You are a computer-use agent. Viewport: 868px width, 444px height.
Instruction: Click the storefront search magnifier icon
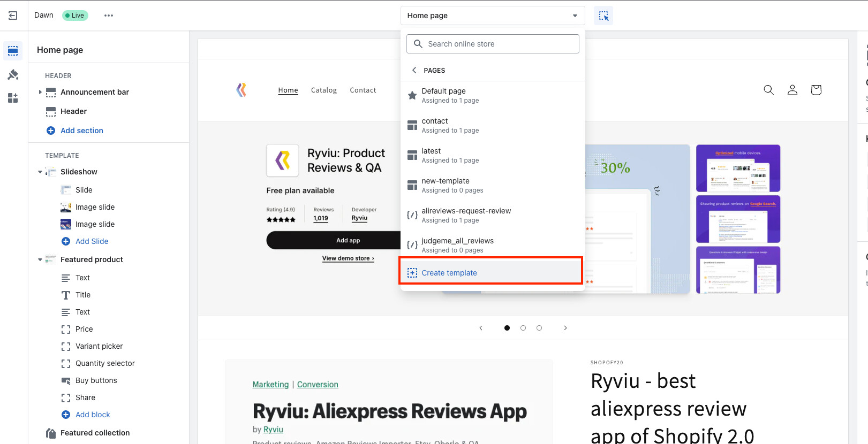(x=768, y=90)
